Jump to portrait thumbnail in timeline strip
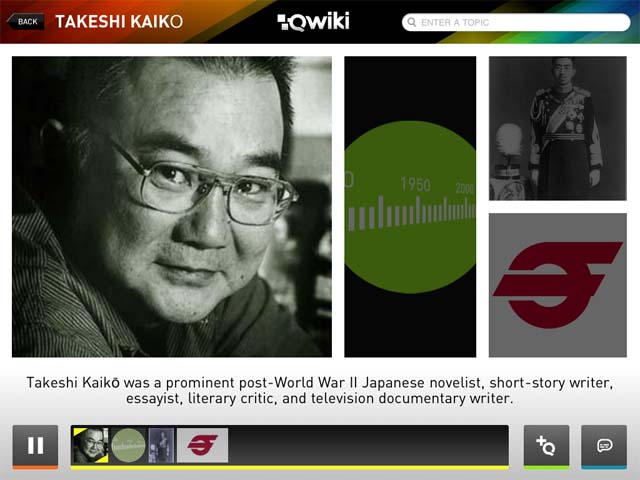The height and width of the screenshot is (480, 640). 91,445
